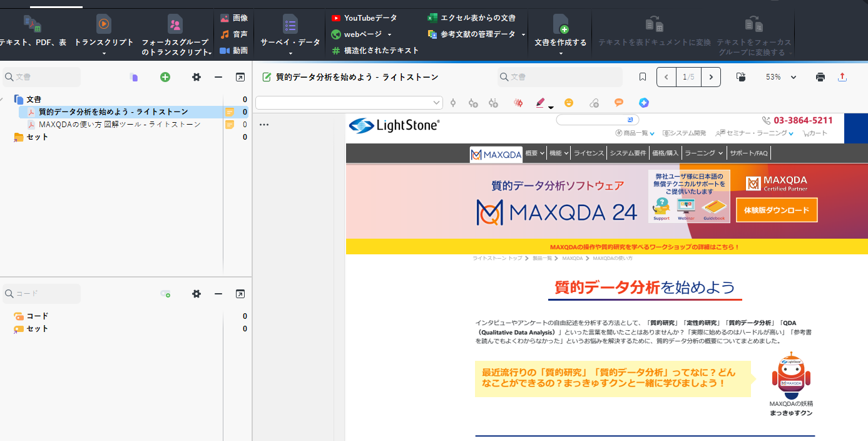Import an image file (画像)

(234, 18)
